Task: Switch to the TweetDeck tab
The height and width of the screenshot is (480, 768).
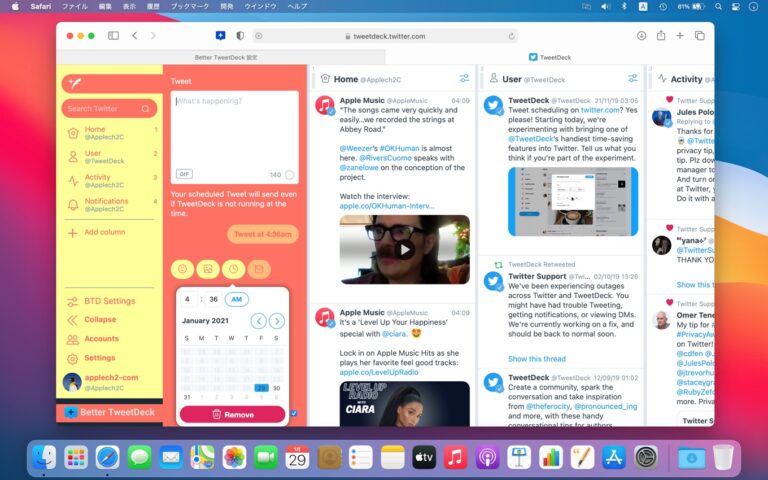Action: 550,57
